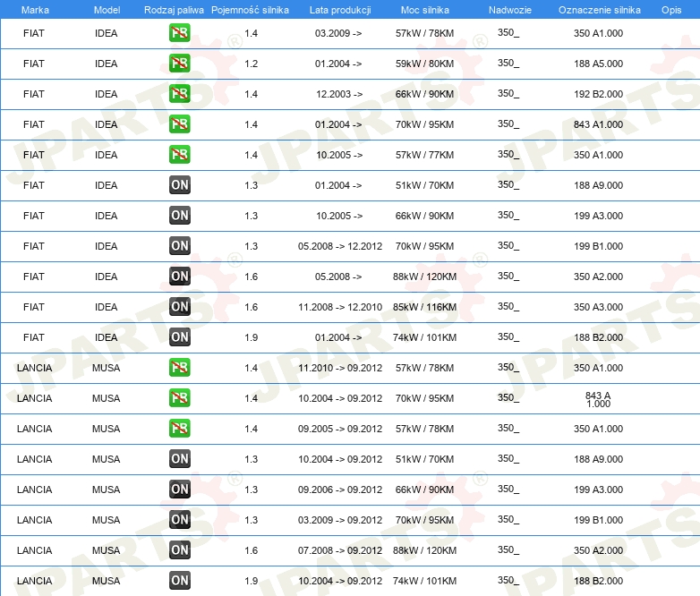Click production range 03.2009 -> 09.2012
This screenshot has height=596, width=700.
click(x=340, y=520)
